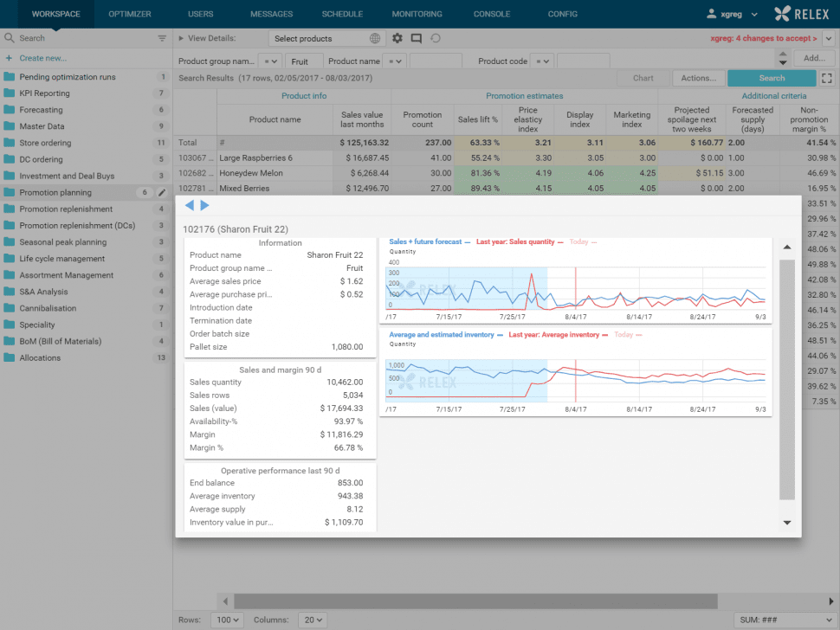This screenshot has height=630, width=840.
Task: Switch to the MONITORING tab
Action: (x=417, y=14)
